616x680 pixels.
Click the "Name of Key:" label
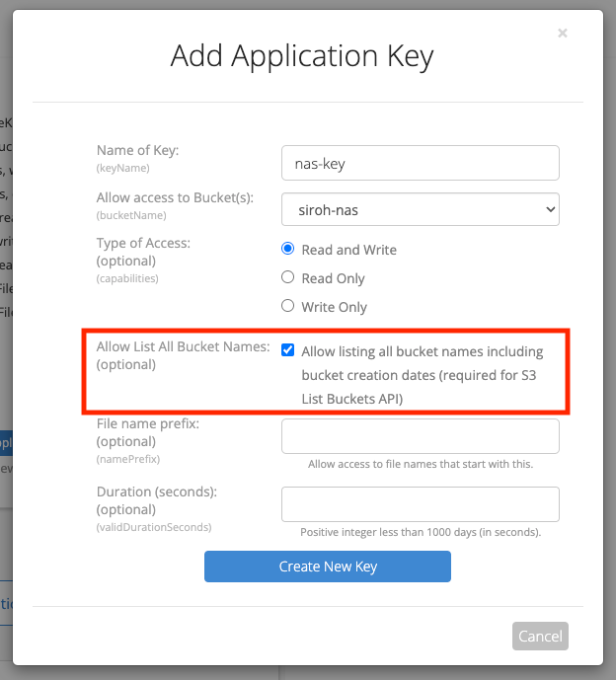pos(137,151)
